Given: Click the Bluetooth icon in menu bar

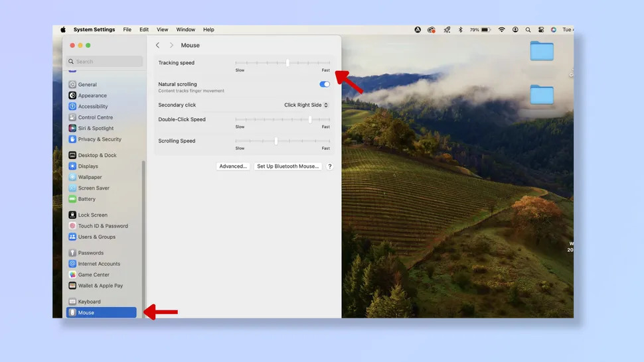Looking at the screenshot, I should coord(460,30).
